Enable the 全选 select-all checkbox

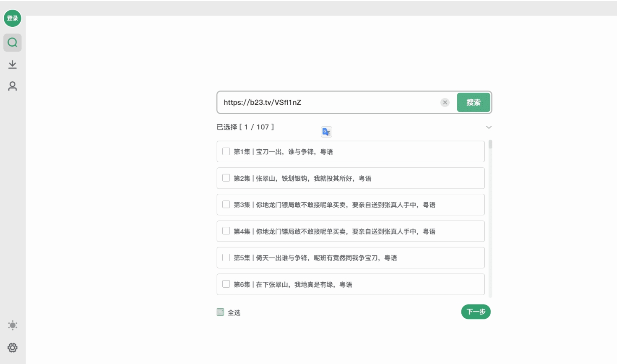click(220, 312)
